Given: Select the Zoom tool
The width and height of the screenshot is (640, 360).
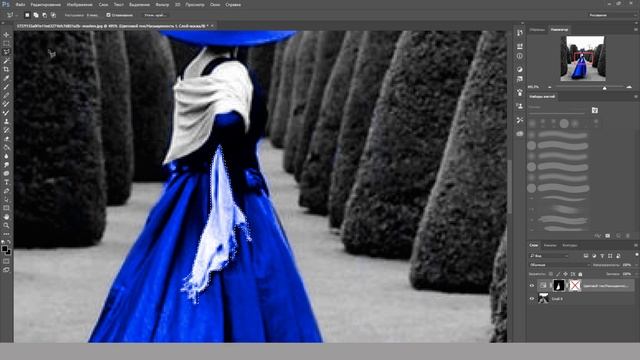Looking at the screenshot, I should point(6,225).
